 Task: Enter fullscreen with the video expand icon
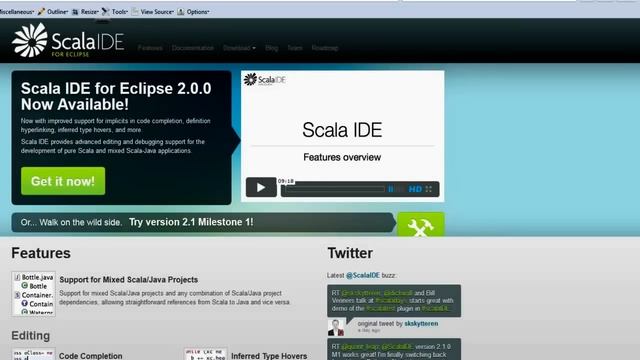click(429, 189)
